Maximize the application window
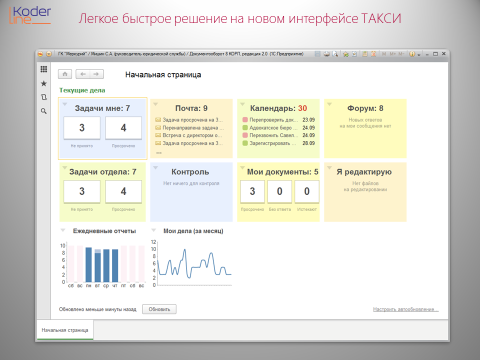This screenshot has width=480, height=360. coord(435,54)
